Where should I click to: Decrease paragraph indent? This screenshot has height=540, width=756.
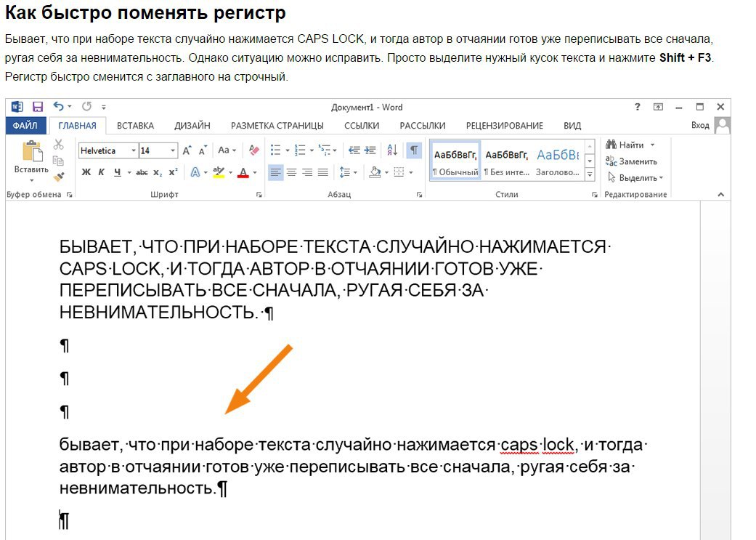[354, 150]
